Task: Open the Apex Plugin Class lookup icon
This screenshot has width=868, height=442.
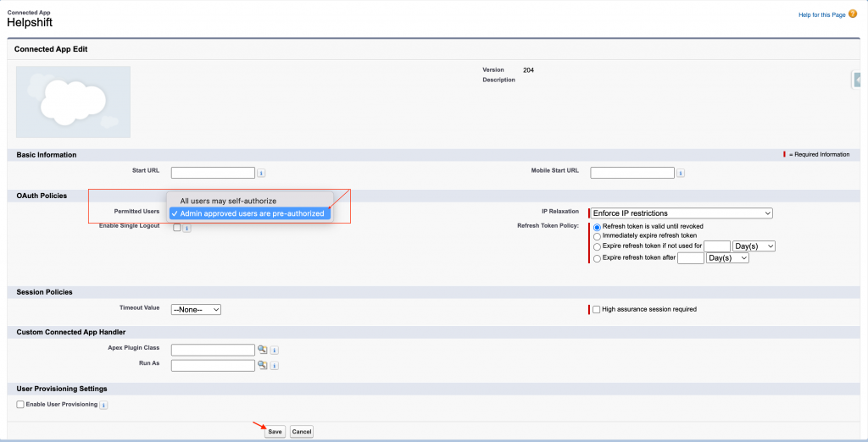Action: click(263, 349)
